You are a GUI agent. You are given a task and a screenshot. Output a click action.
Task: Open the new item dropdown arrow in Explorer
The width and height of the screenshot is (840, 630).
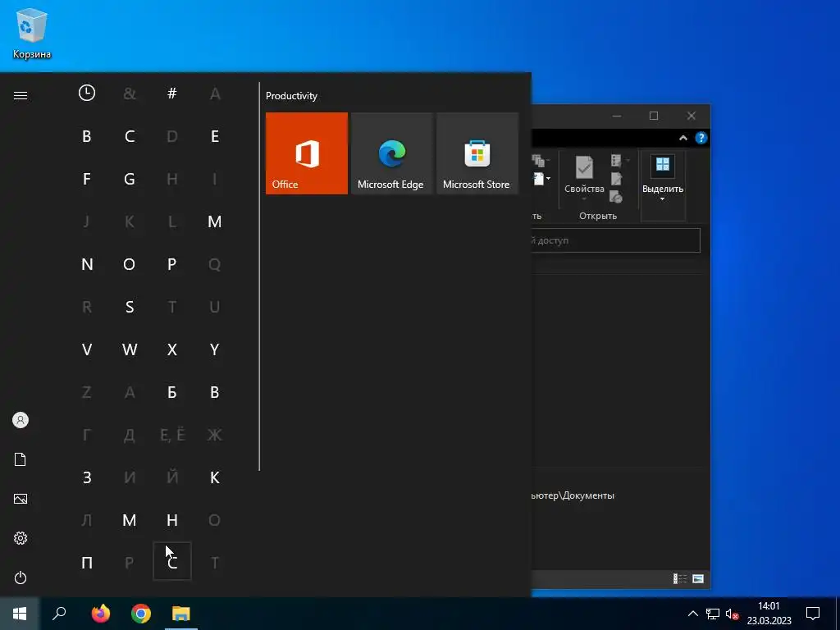[x=548, y=178]
